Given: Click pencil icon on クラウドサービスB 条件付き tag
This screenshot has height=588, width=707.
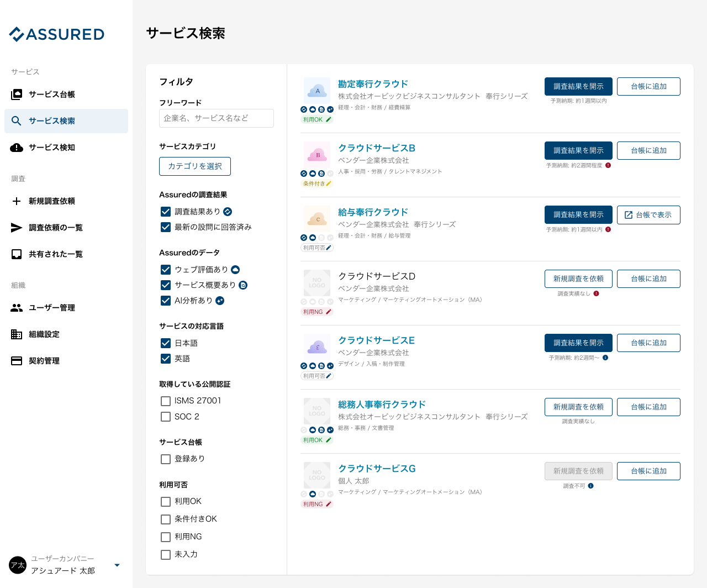Looking at the screenshot, I should (x=329, y=183).
